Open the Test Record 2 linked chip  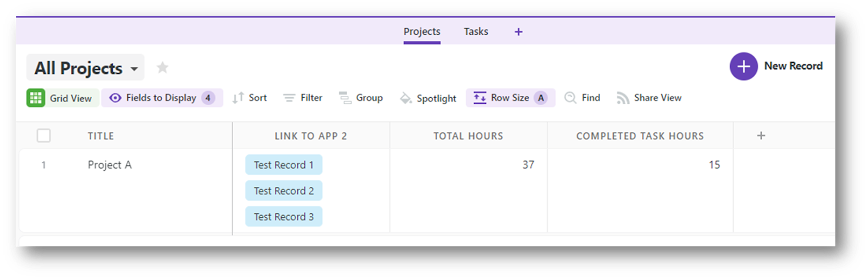coord(284,191)
